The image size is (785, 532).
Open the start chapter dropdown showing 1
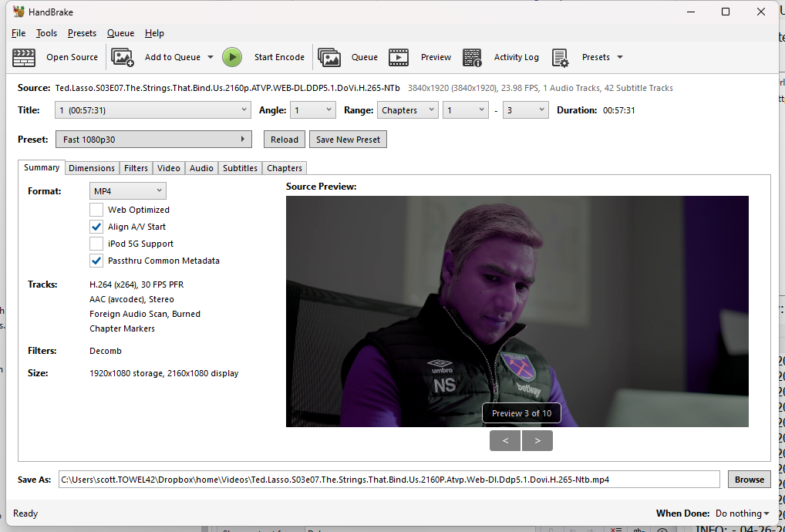coord(466,110)
